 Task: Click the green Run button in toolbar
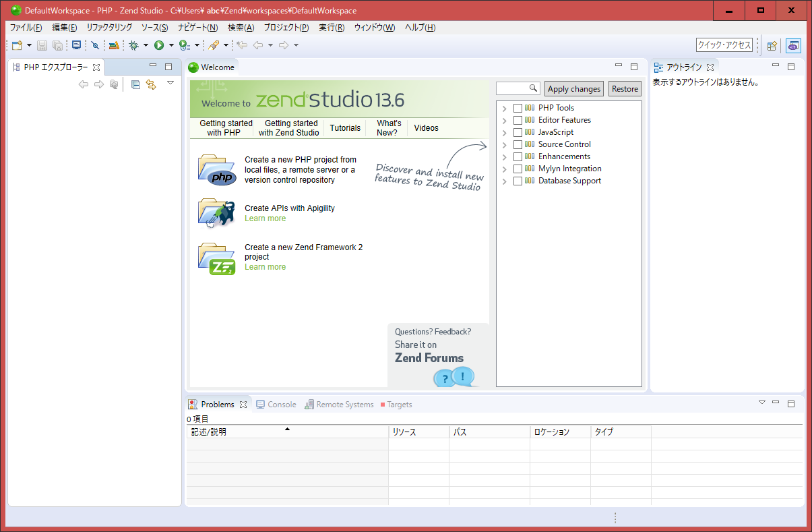pyautogui.click(x=159, y=45)
